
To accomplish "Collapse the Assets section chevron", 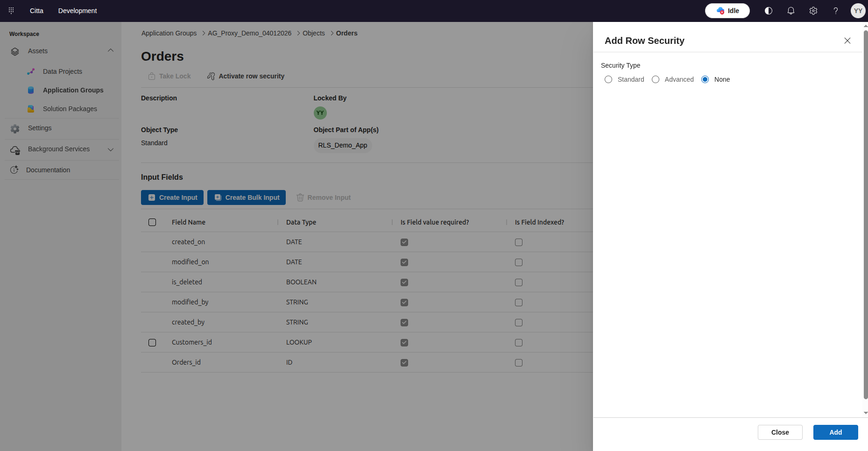I will pos(111,50).
